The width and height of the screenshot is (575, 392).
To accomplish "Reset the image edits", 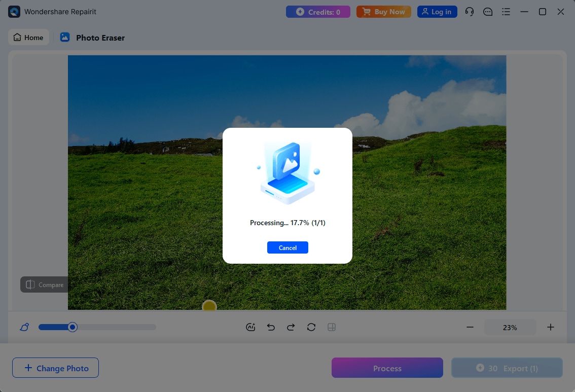I will [x=311, y=327].
